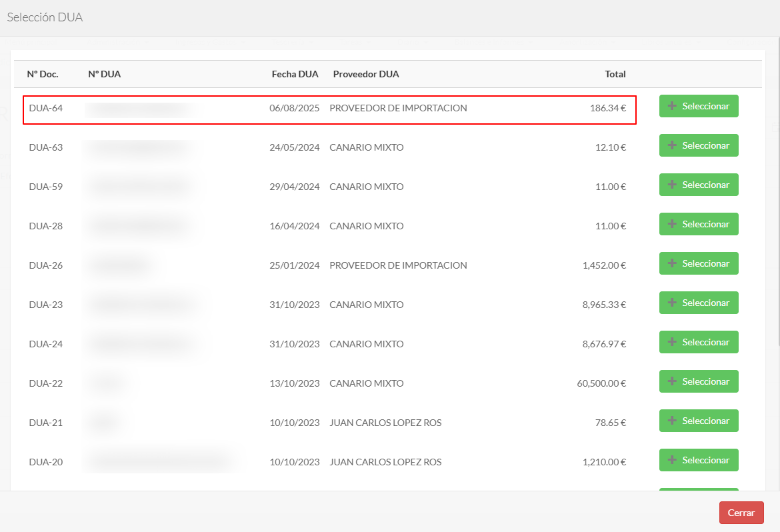This screenshot has height=532, width=780.
Task: Click the Nº DUA column header
Action: [x=105, y=74]
